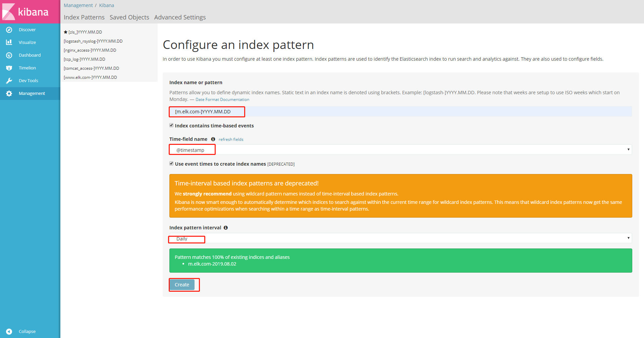The image size is (644, 338).
Task: Click the deprecated time-interval warning title
Action: click(247, 183)
